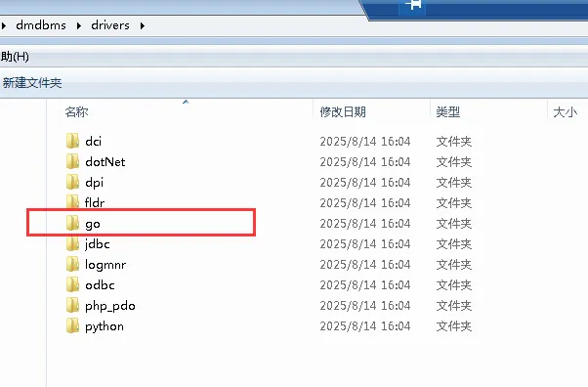Open the 帮助(H) menu
The image size is (588, 387).
point(15,57)
